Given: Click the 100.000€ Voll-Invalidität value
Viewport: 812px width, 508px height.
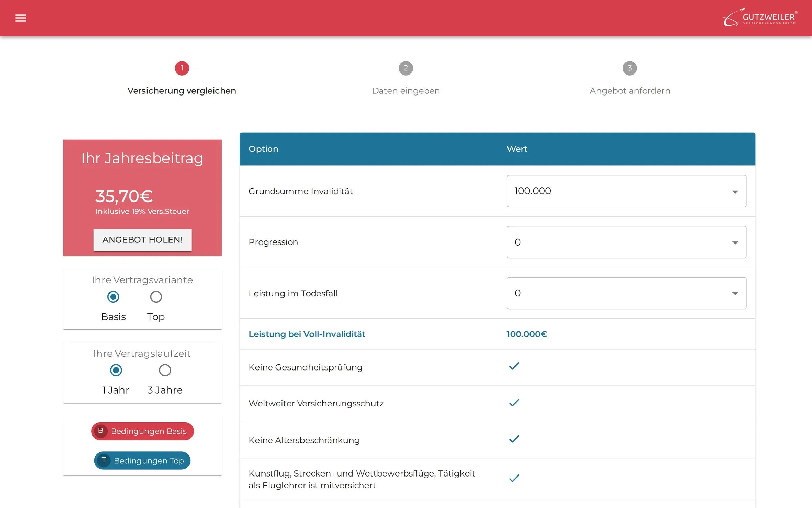Looking at the screenshot, I should click(526, 334).
